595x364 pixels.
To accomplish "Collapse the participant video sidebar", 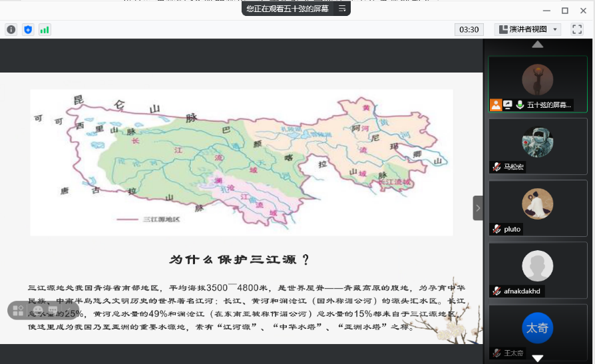I will pos(478,208).
